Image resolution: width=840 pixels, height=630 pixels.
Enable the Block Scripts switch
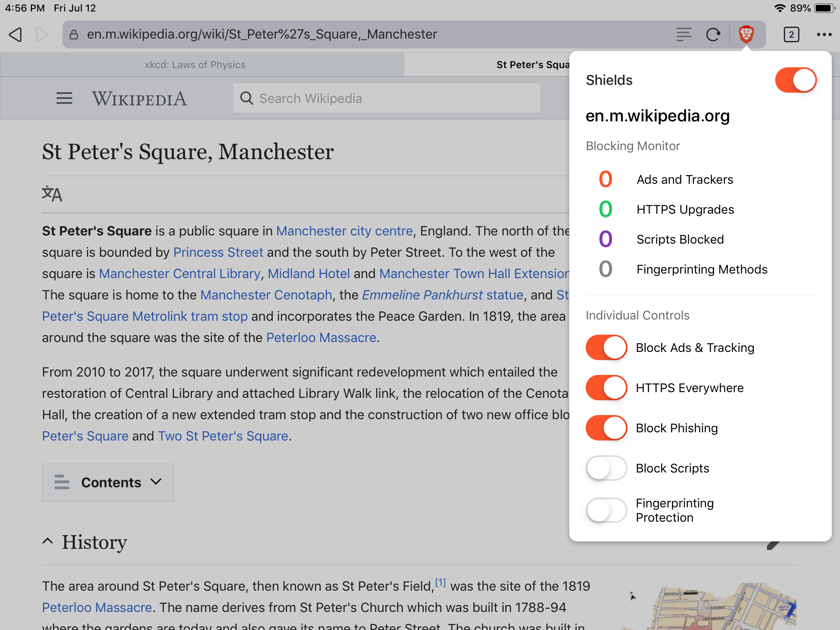(606, 468)
